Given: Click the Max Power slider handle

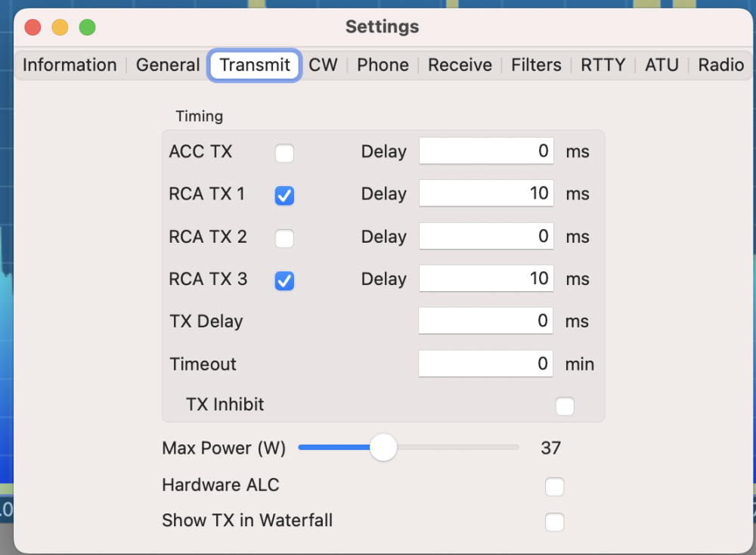Looking at the screenshot, I should tap(383, 448).
